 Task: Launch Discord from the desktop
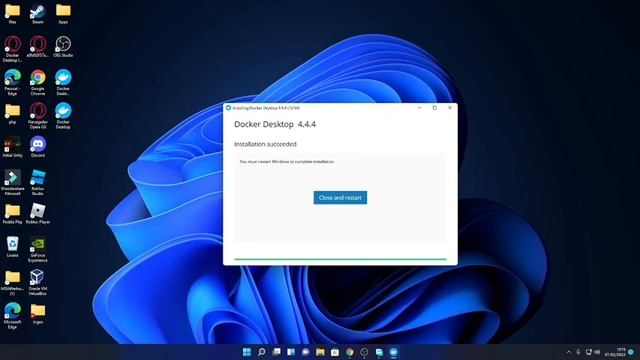click(x=38, y=147)
